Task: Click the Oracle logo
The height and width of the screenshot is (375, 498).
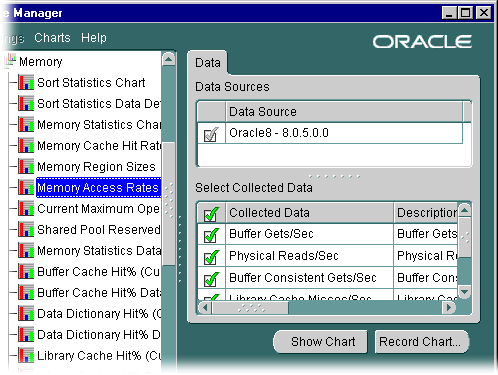Action: tap(422, 42)
